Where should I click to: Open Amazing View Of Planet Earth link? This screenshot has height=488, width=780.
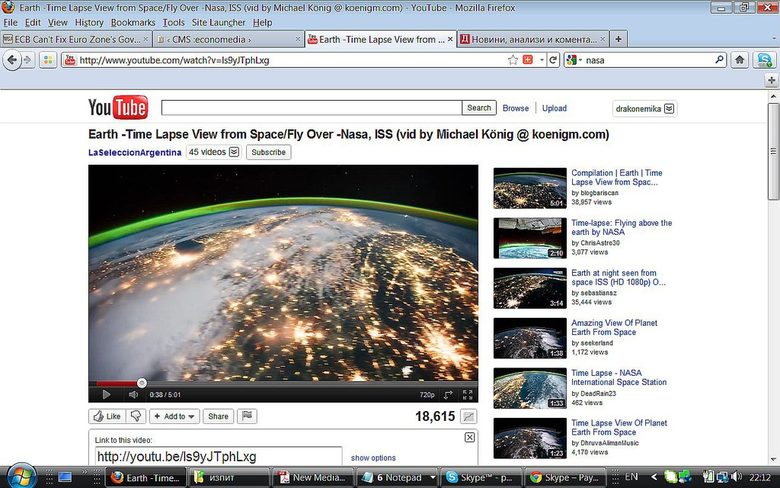(x=614, y=327)
